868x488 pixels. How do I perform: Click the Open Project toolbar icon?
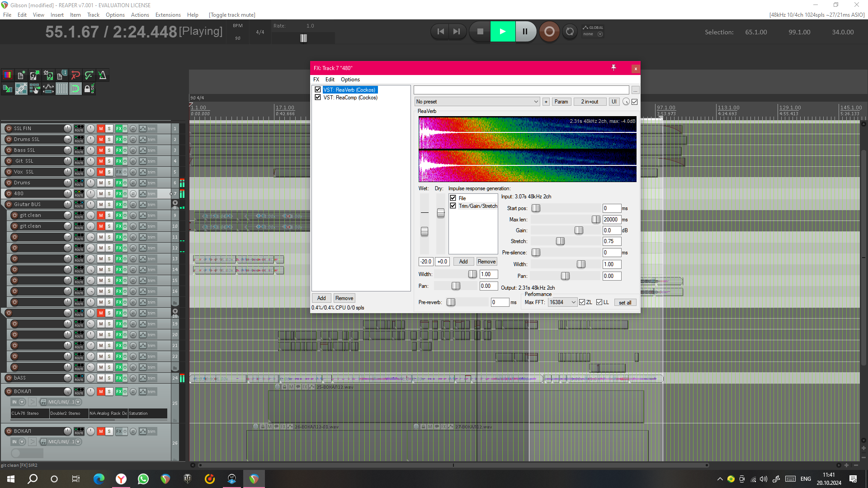(x=35, y=75)
